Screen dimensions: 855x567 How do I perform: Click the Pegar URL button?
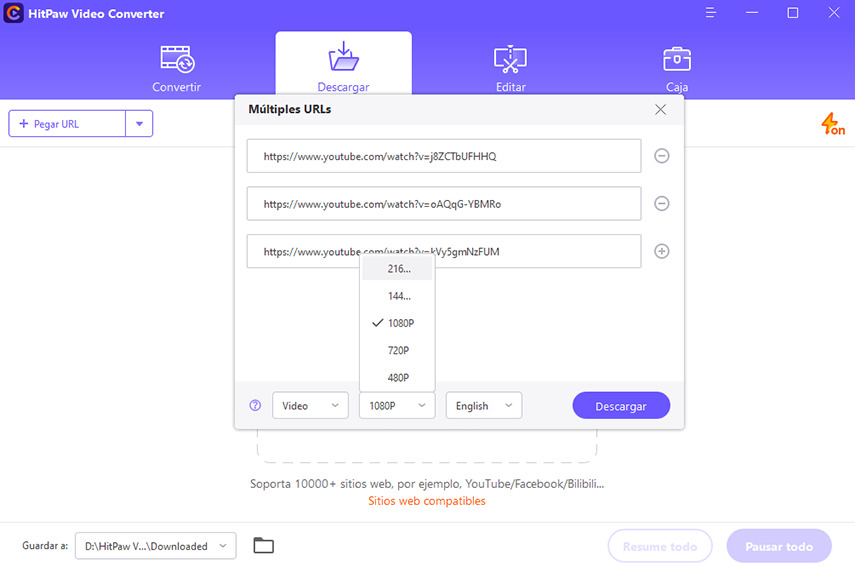click(67, 124)
